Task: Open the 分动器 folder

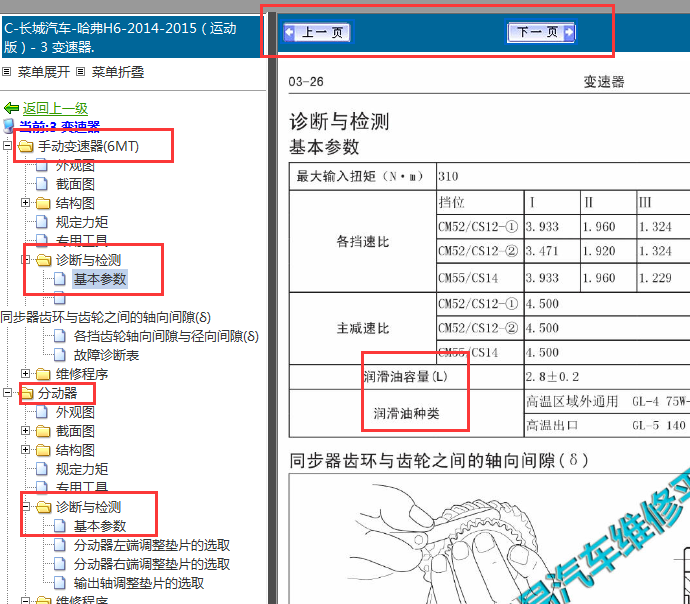Action: coord(58,393)
